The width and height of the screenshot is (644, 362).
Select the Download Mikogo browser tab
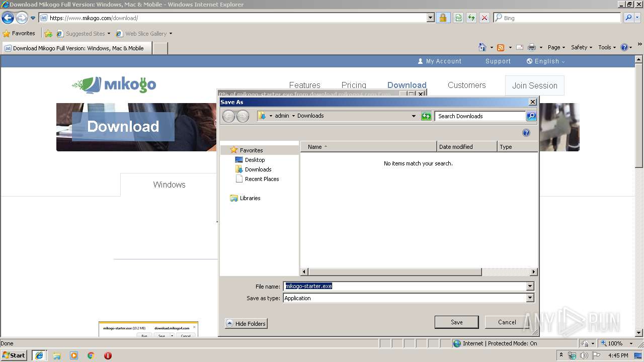click(x=77, y=48)
